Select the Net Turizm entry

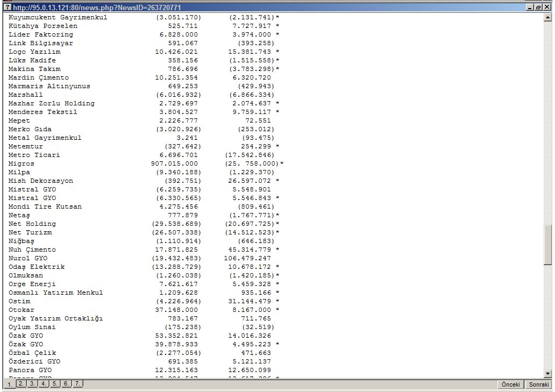30,232
